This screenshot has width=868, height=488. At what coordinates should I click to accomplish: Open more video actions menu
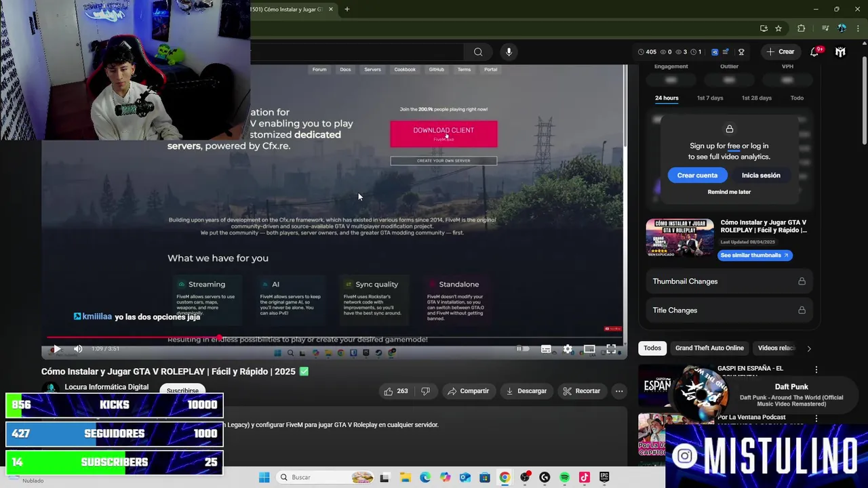tap(619, 391)
